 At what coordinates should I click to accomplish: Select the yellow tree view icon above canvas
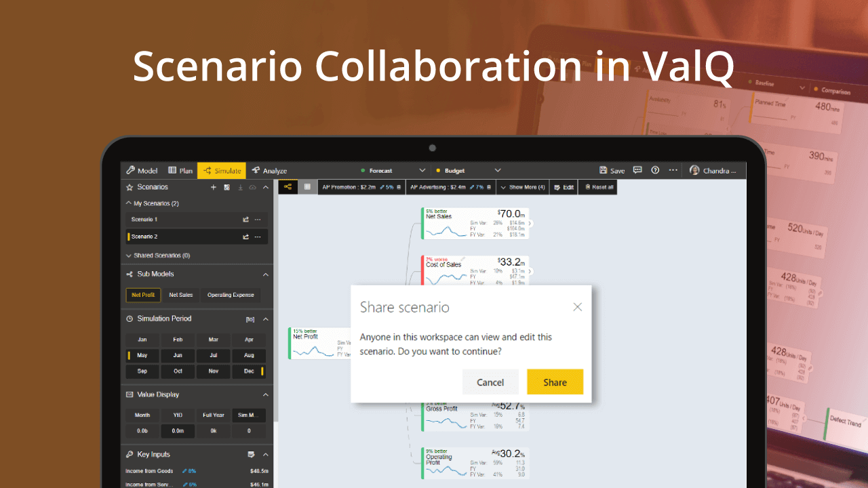click(x=287, y=186)
